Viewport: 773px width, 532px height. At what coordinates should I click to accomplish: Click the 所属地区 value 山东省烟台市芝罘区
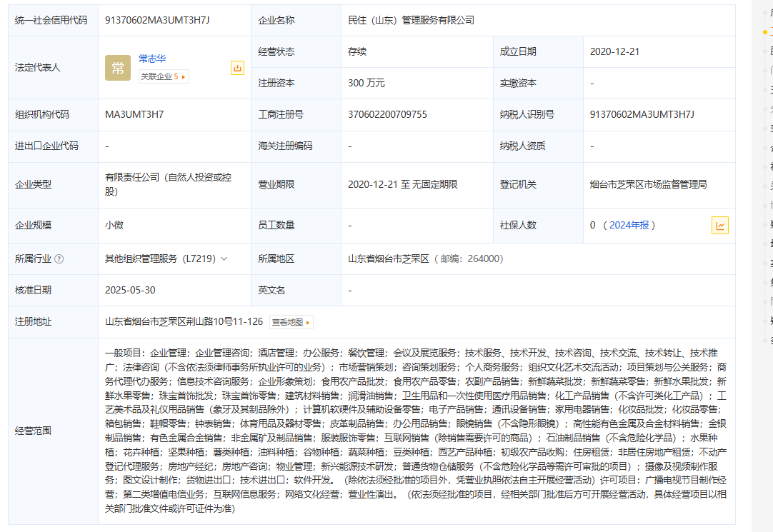[x=388, y=259]
